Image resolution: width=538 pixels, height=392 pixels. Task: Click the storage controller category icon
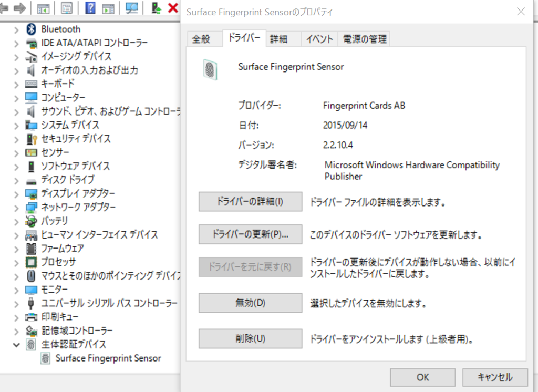(31, 331)
